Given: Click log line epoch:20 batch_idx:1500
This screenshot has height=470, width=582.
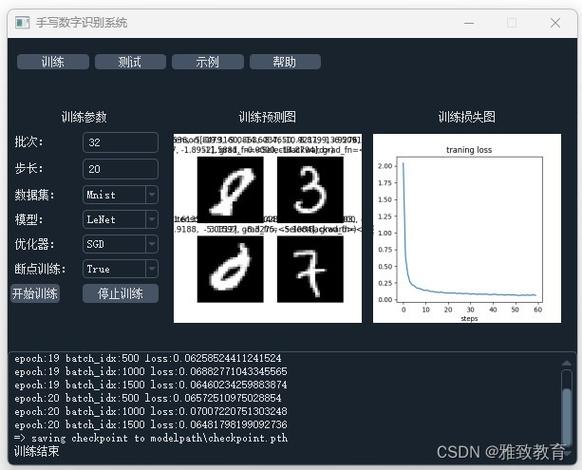Looking at the screenshot, I should coord(151,425).
